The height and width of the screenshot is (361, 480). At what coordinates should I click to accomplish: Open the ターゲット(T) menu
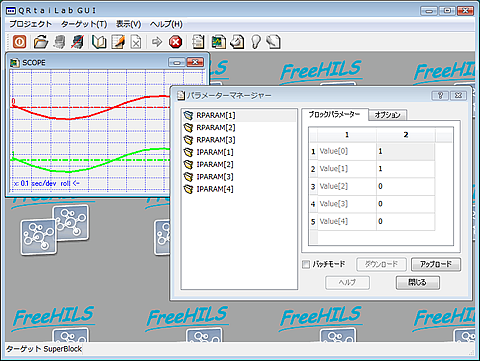point(84,24)
